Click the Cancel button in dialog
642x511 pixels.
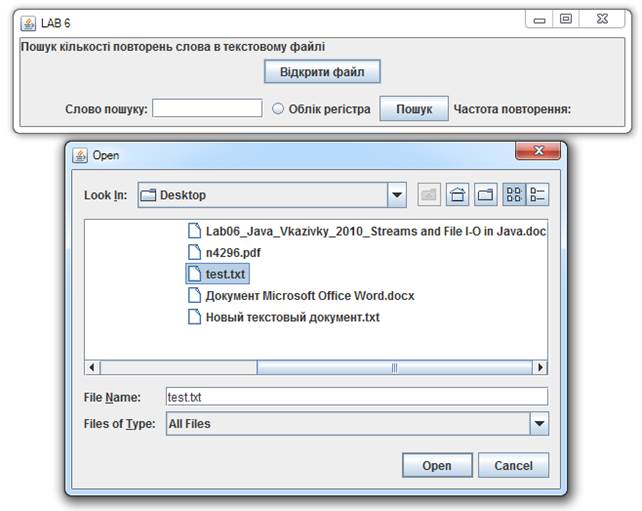(x=513, y=465)
